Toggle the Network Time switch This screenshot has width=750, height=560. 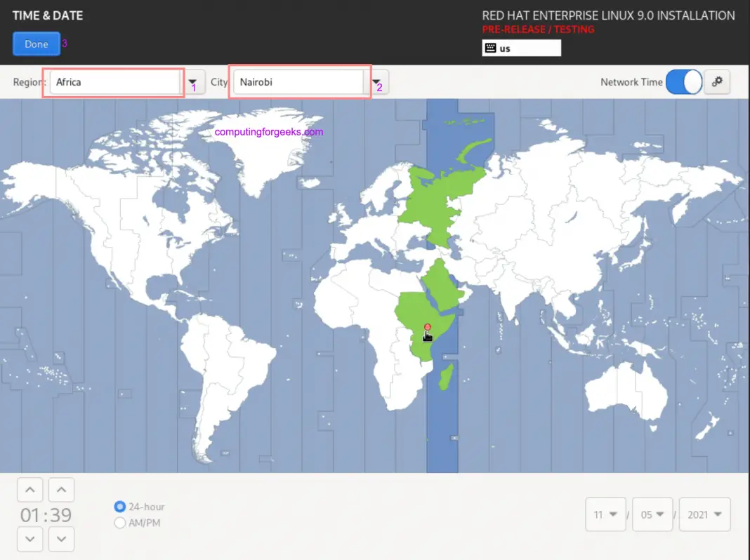683,82
